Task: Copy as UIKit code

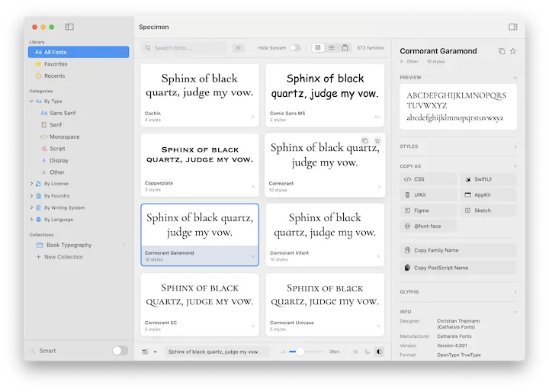Action: pyautogui.click(x=428, y=194)
